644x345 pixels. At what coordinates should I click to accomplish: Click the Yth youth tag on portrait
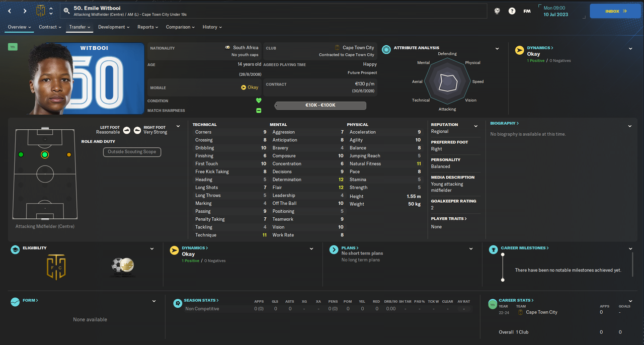pos(13,47)
